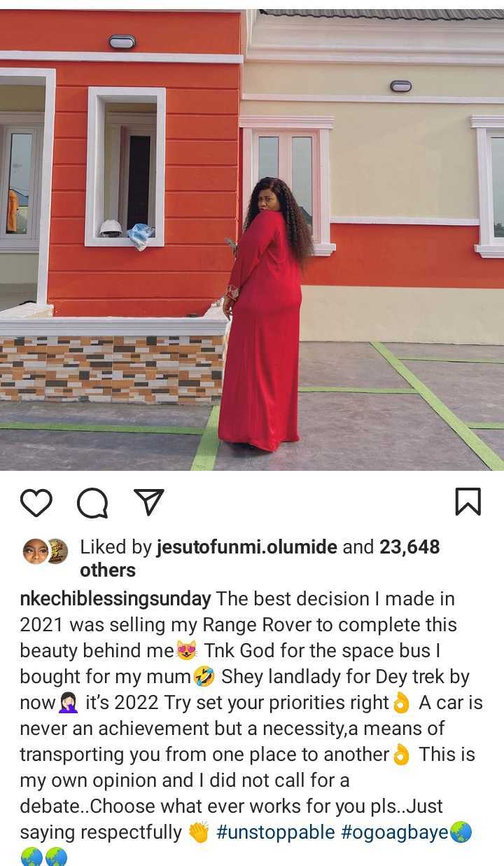Open the #ogoagbaye hashtag
Viewport: 504px width, 866px height.
(395, 832)
